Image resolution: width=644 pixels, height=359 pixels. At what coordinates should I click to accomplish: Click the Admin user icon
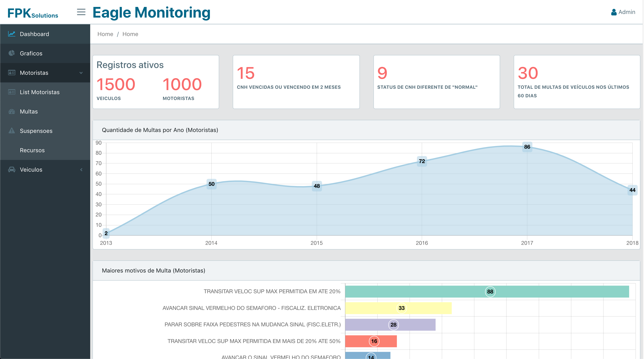click(614, 12)
